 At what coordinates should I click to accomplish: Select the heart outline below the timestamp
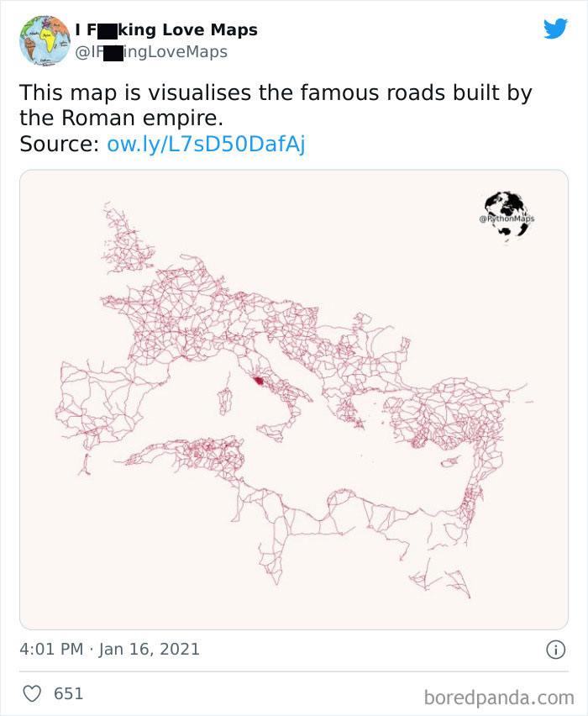pos(32,692)
